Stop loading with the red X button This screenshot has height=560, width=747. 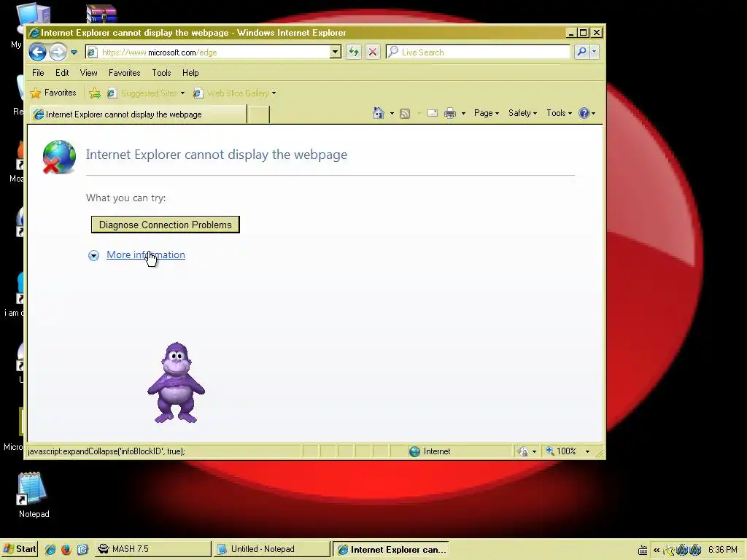[373, 52]
